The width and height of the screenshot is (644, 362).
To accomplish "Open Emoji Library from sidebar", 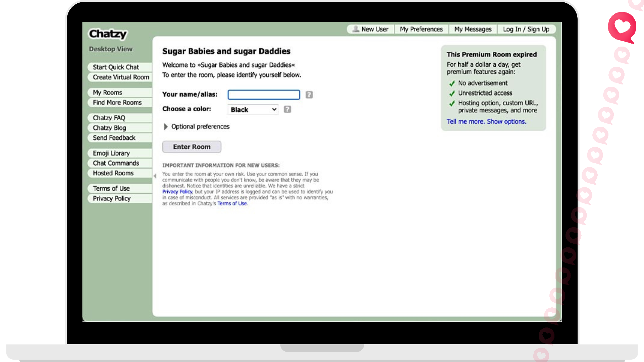I will (x=111, y=153).
